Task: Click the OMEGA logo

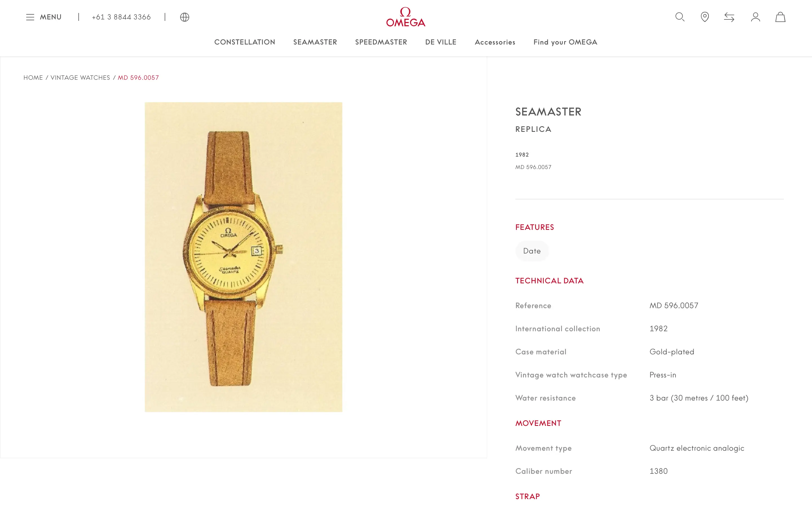Action: [x=406, y=17]
